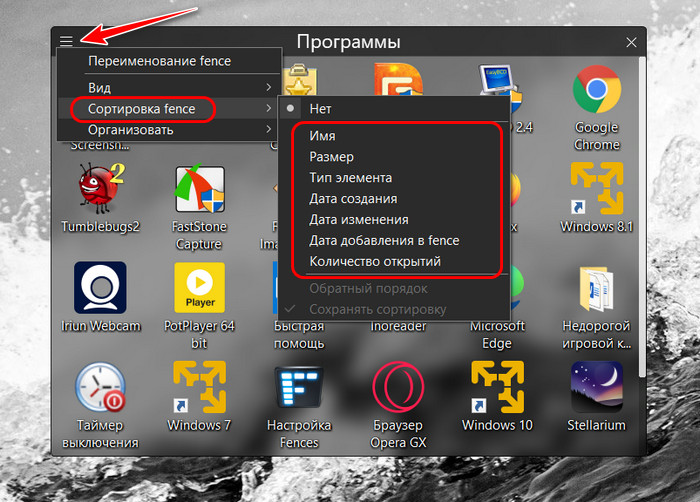Open Сортировка fence submenu

(170, 109)
